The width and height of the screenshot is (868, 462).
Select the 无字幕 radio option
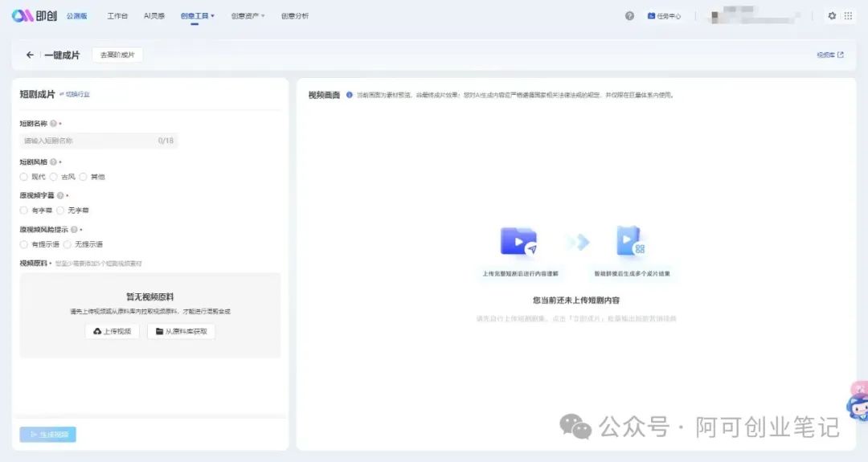pos(59,211)
